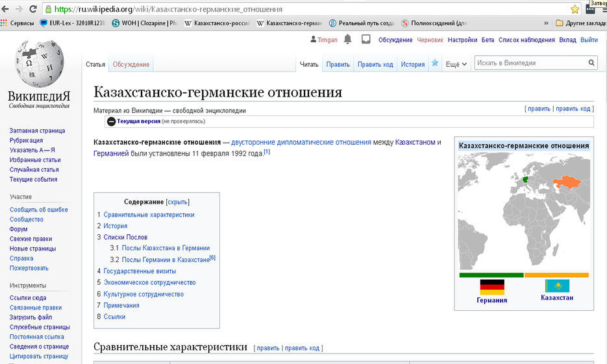Switch to the Обсуждение tab
Viewport: 607px width, 364px height.
(x=131, y=64)
